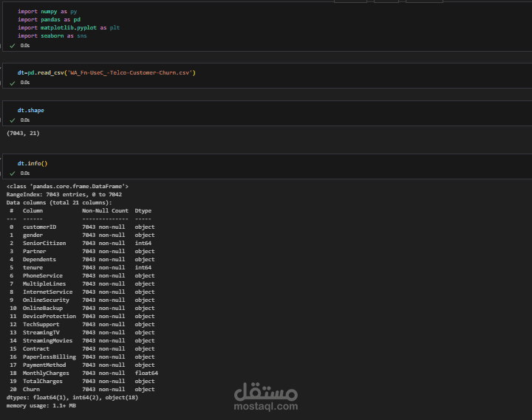
Task: Click the 'StreamingTV' column name
Action: point(41,333)
